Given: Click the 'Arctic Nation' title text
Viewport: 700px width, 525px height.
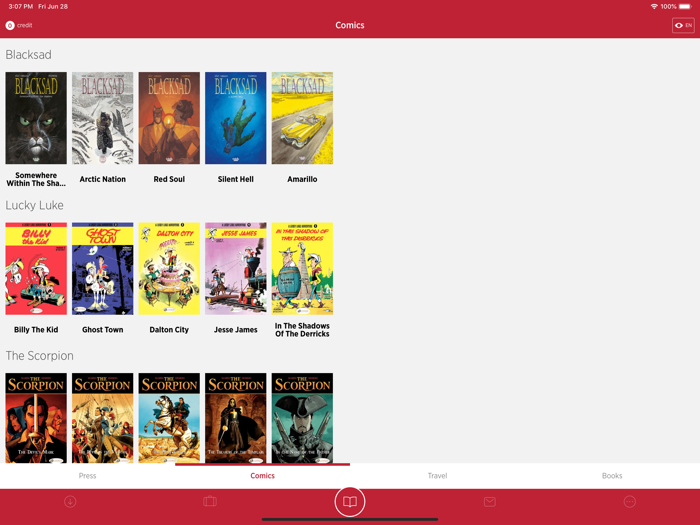Looking at the screenshot, I should tap(103, 179).
